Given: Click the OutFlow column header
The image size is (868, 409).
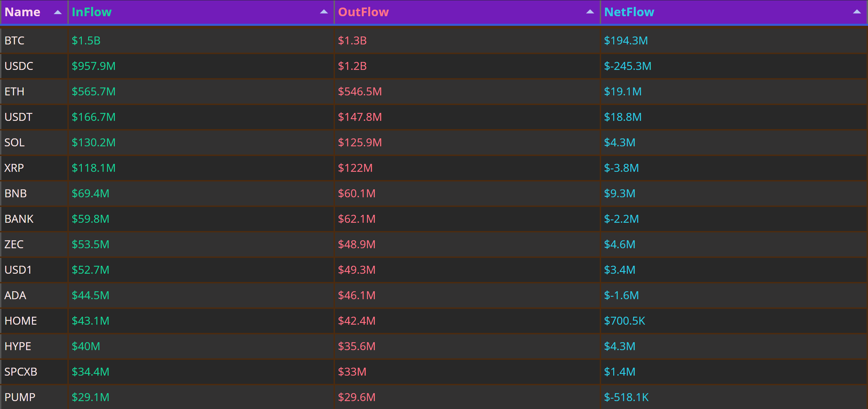Looking at the screenshot, I should (x=467, y=12).
